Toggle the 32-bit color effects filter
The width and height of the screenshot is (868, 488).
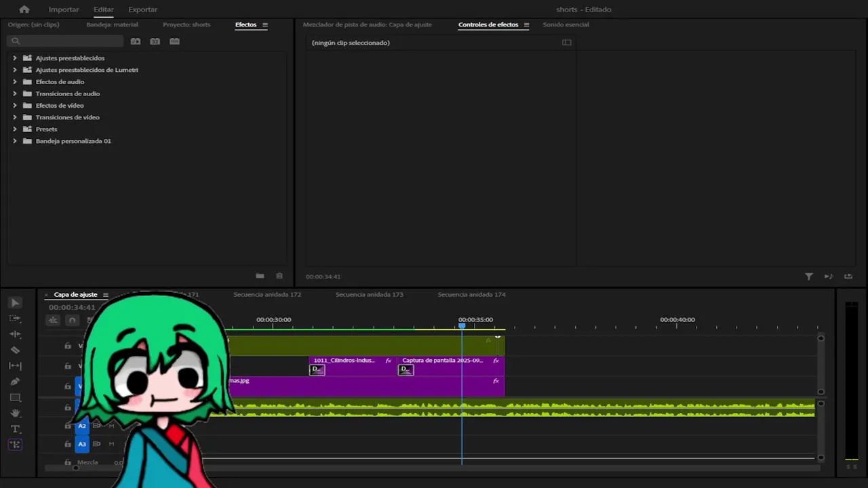coord(155,41)
